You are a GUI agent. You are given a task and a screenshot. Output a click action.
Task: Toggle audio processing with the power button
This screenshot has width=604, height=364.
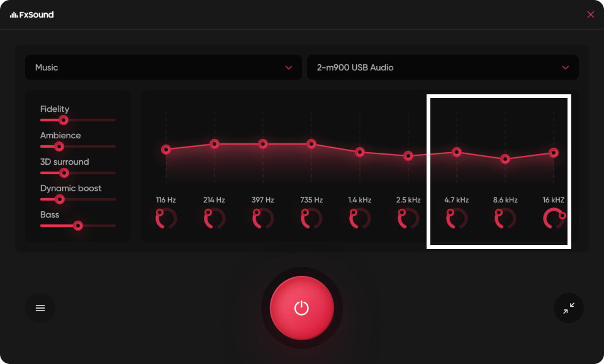[x=301, y=307]
